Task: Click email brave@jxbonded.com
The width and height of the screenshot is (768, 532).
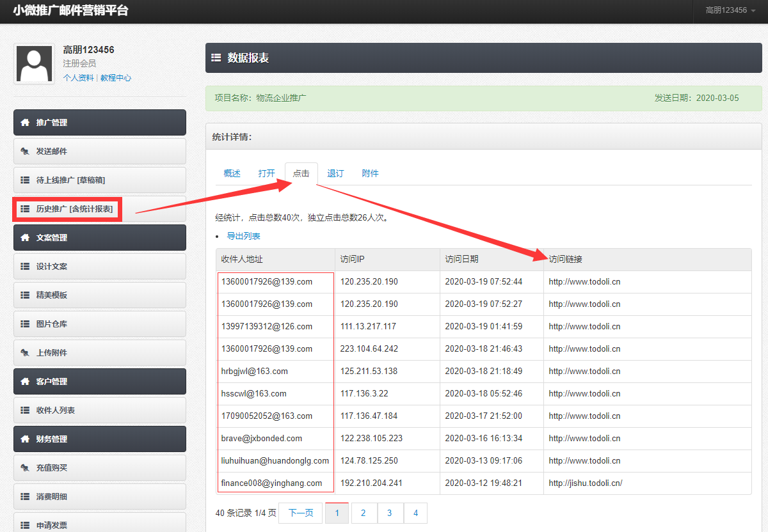Action: [262, 439]
